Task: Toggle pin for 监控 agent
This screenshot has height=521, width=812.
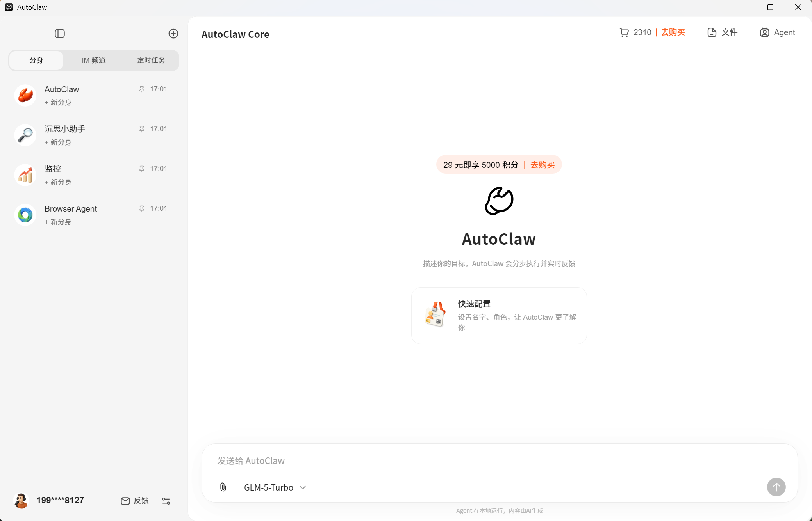Action: 142,169
